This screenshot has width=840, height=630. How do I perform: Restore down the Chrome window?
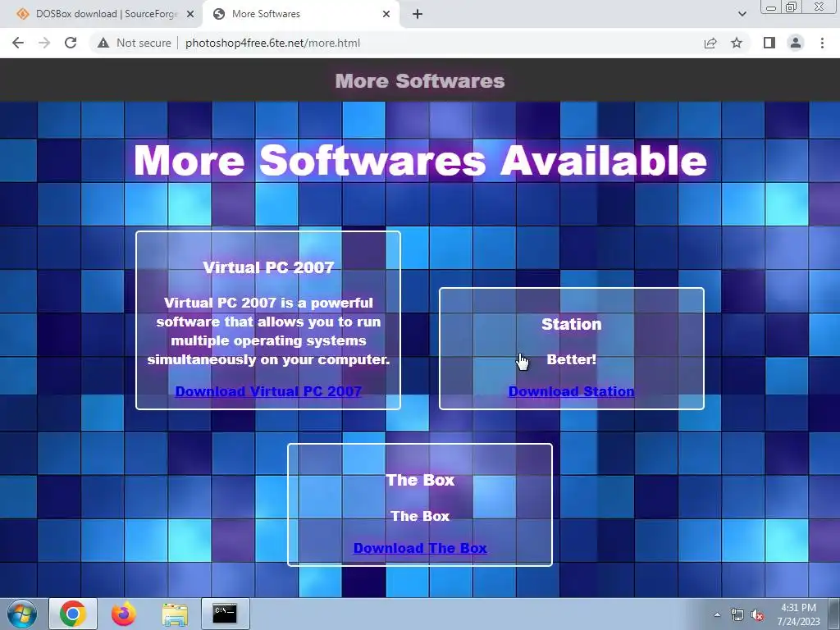[x=791, y=7]
